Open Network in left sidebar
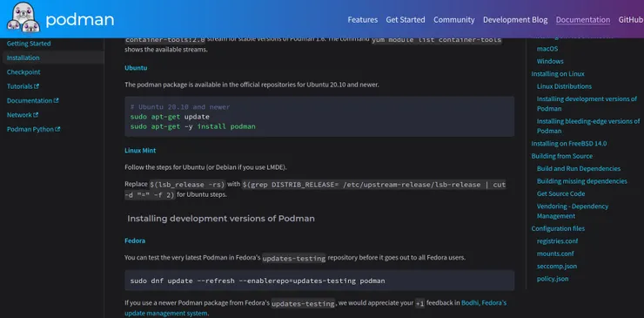 pos(19,115)
